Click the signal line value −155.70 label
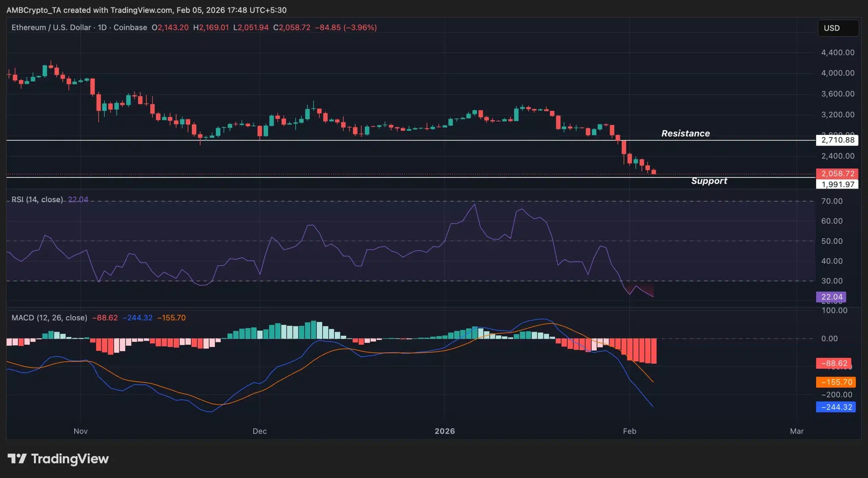Image resolution: width=868 pixels, height=478 pixels. tap(835, 382)
